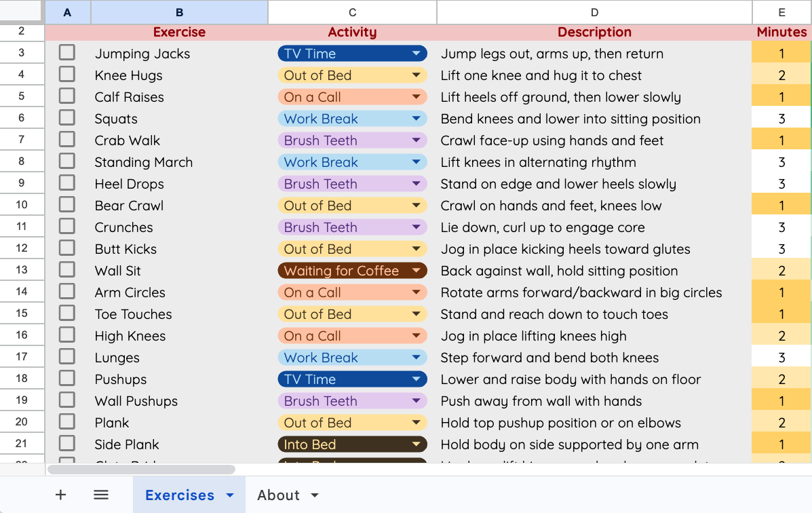Select the Exercises sheet tab
The image size is (812, 513).
coord(179,495)
